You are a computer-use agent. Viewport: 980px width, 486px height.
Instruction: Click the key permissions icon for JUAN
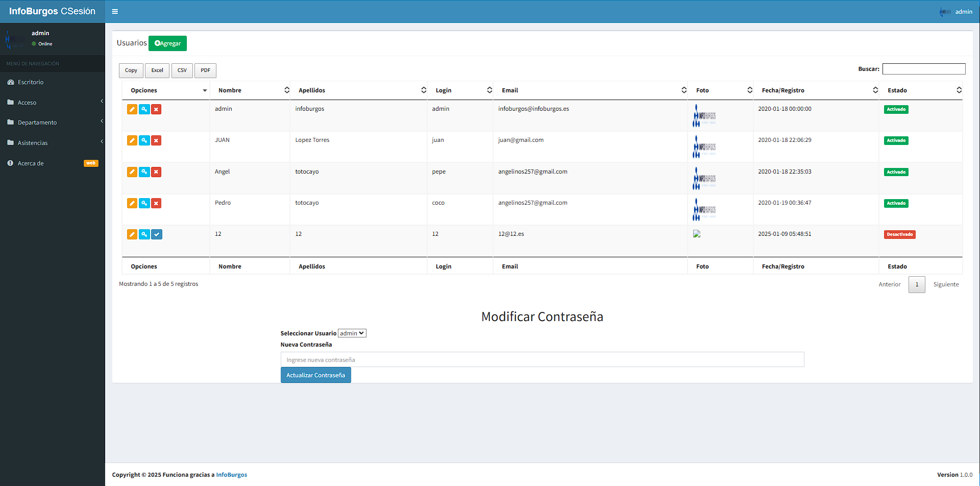[144, 140]
